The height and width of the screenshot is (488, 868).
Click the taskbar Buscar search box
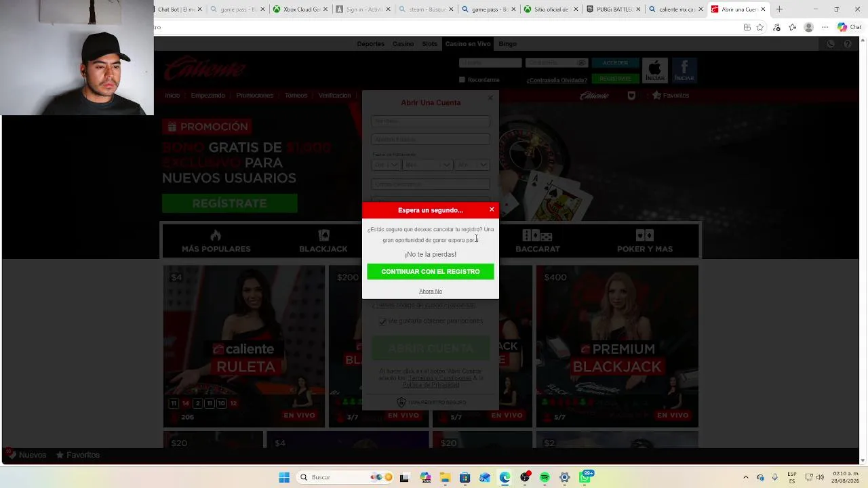coord(346,478)
